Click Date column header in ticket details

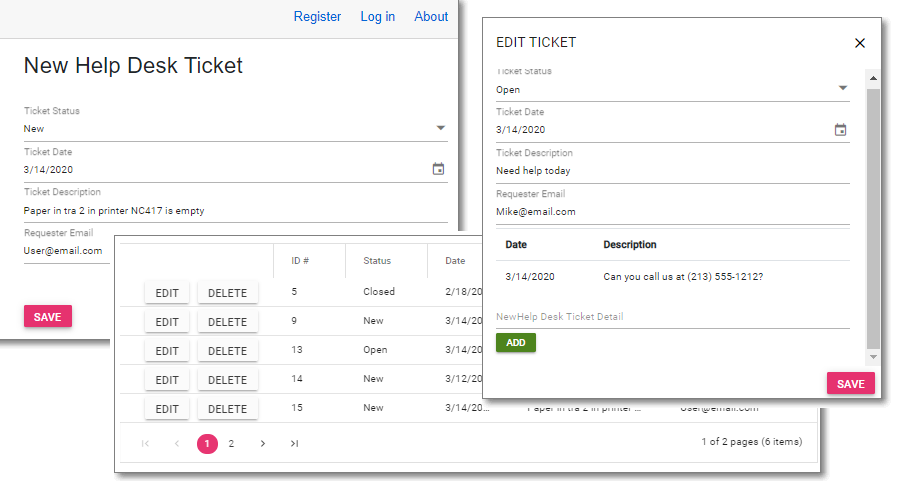click(516, 245)
